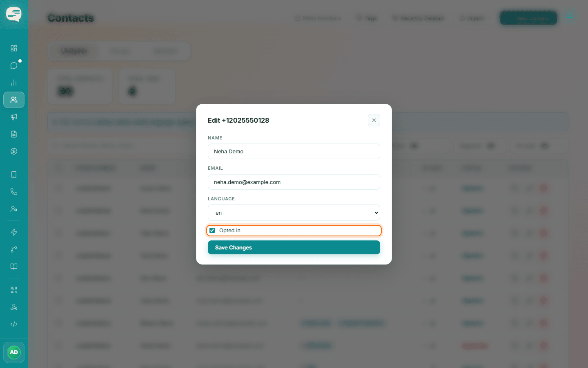Open the document templates icon
This screenshot has width=588, height=368.
click(14, 134)
